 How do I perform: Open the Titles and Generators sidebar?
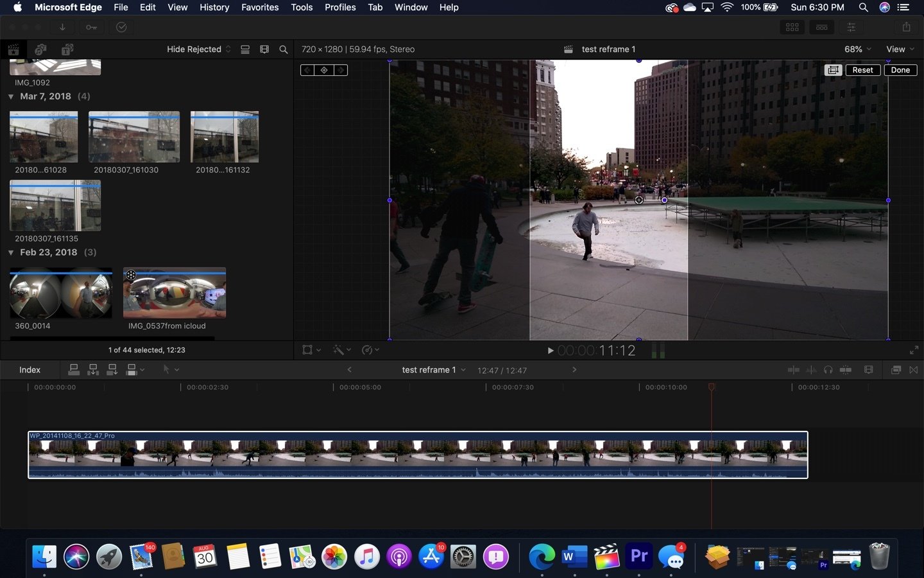[67, 49]
